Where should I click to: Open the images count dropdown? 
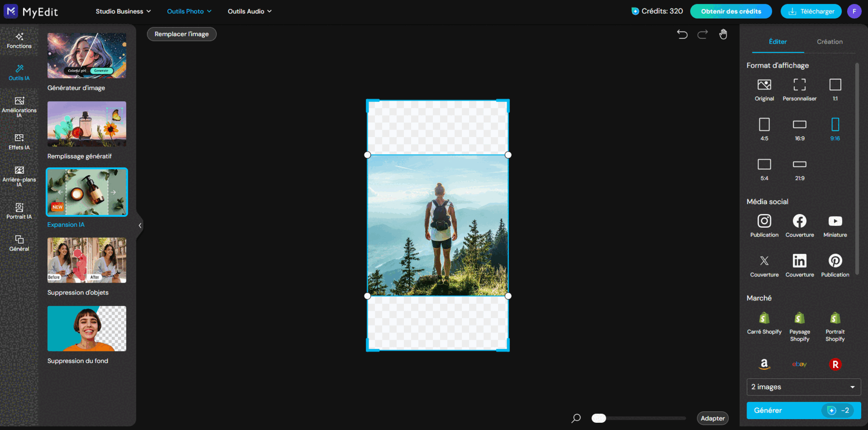803,387
